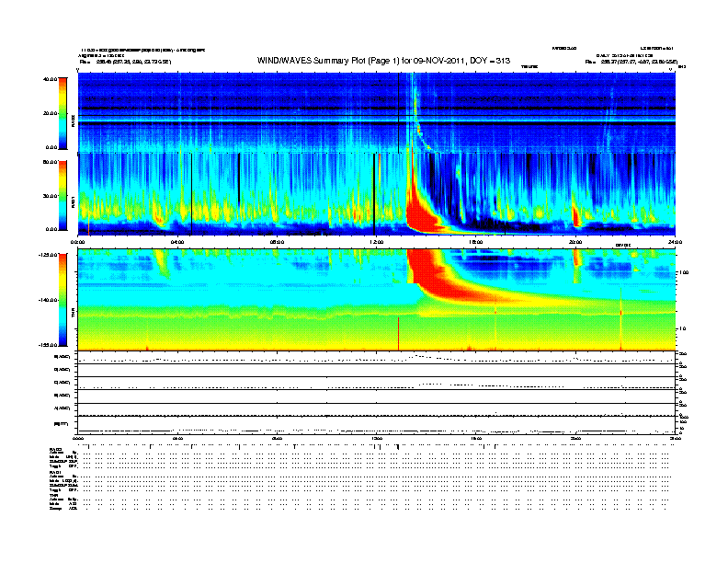Screen dimensions: 728x563
Task: Click the 20:00 label on the bottom time axis
Action: (575, 438)
